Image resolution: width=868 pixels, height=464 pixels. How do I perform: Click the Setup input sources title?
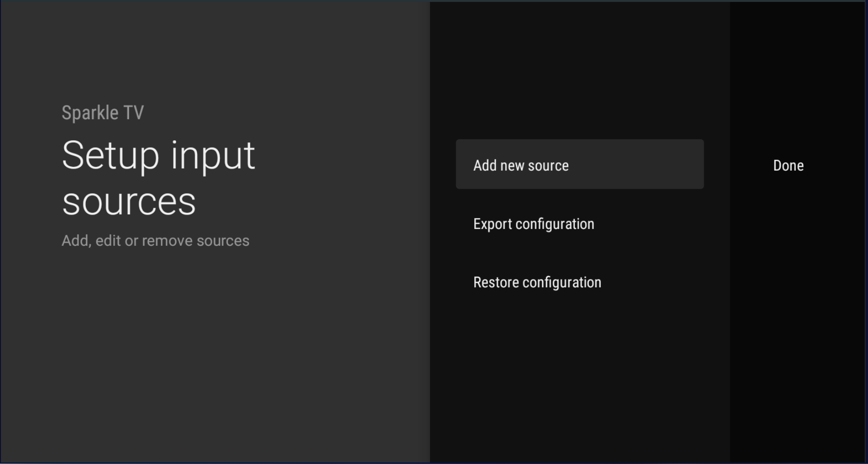[x=158, y=178]
